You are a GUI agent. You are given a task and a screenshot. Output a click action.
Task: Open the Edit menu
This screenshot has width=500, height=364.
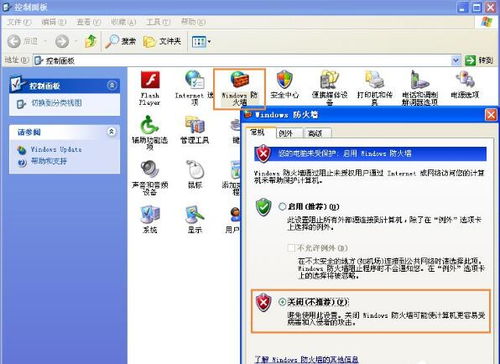click(x=54, y=22)
